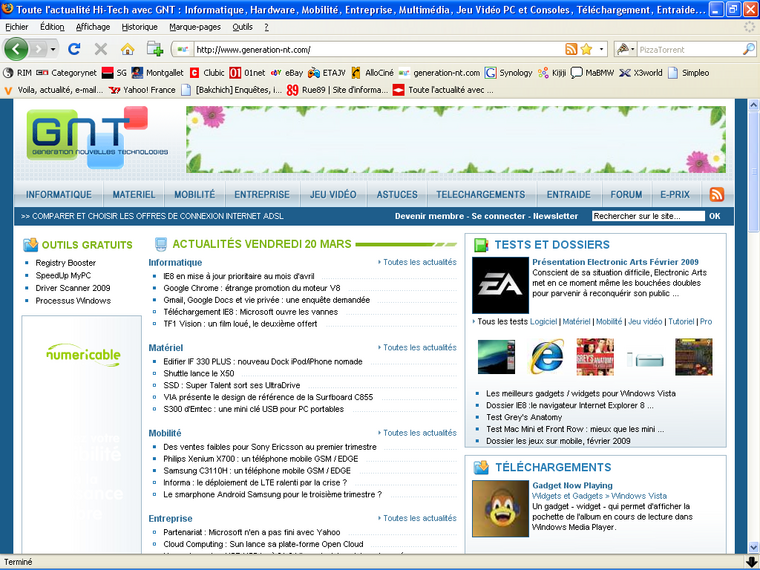The width and height of the screenshot is (760, 570).
Task: Open the RIM bookmark
Action: point(17,73)
